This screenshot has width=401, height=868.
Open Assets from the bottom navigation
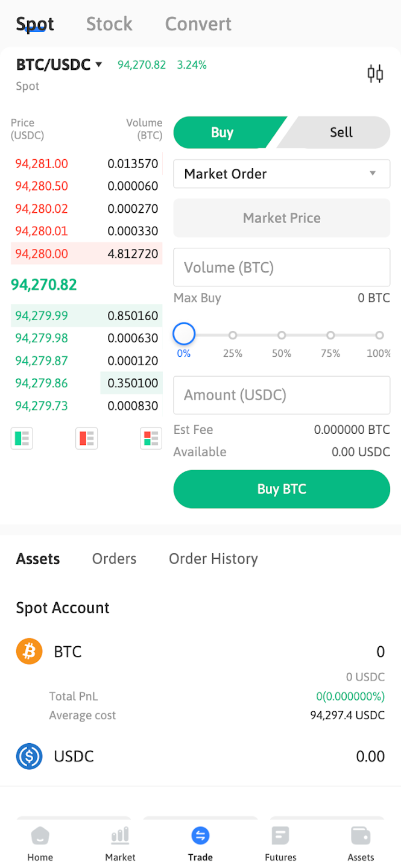361,842
